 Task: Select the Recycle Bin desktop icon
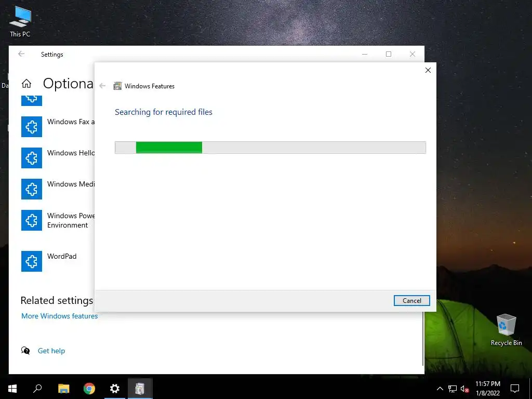(506, 330)
